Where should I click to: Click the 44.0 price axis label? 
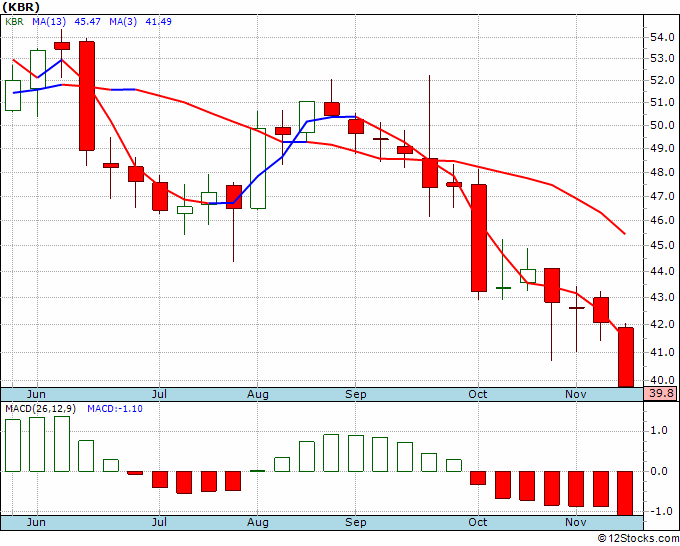click(662, 271)
